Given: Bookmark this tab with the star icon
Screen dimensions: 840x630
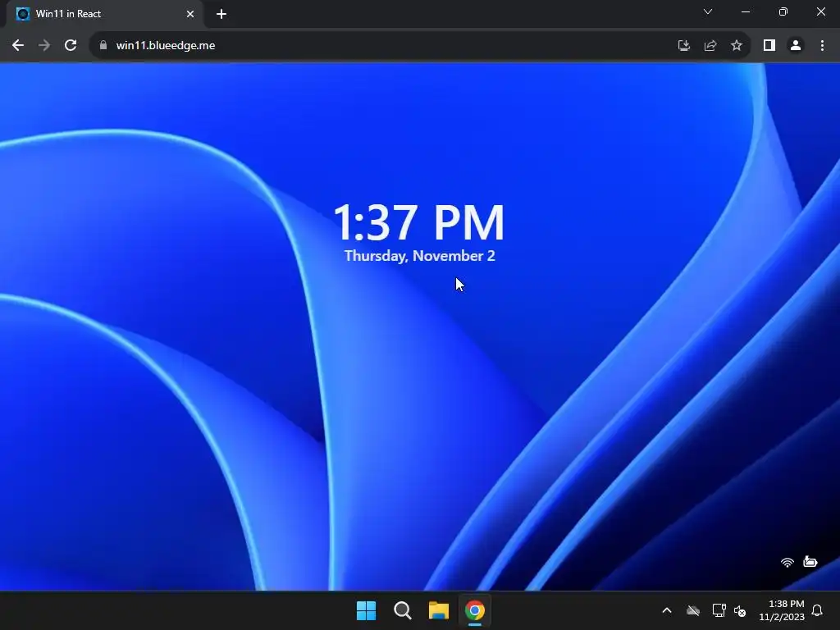Looking at the screenshot, I should click(x=737, y=46).
